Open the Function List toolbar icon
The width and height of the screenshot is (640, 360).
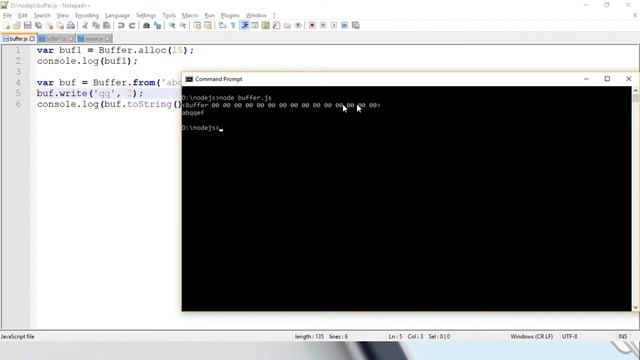point(276,25)
